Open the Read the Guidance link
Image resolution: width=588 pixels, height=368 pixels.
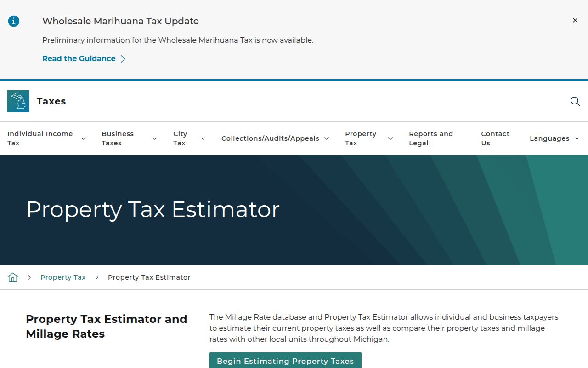(79, 58)
